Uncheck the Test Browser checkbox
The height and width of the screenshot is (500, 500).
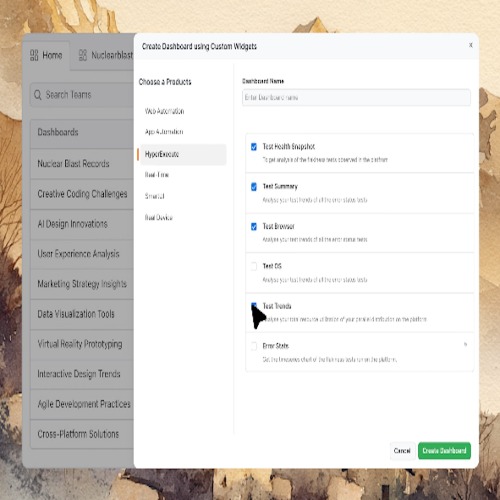pyautogui.click(x=254, y=227)
